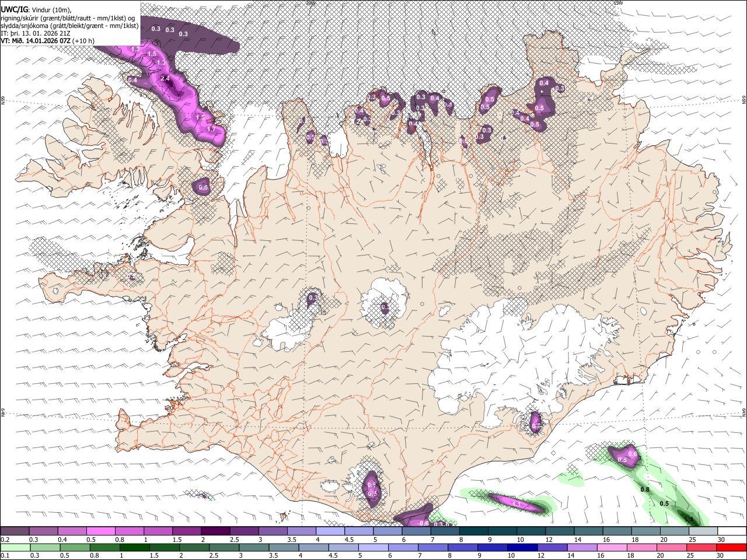
Task: Click the upper scale swatch starting at 7
Action: tap(445, 531)
